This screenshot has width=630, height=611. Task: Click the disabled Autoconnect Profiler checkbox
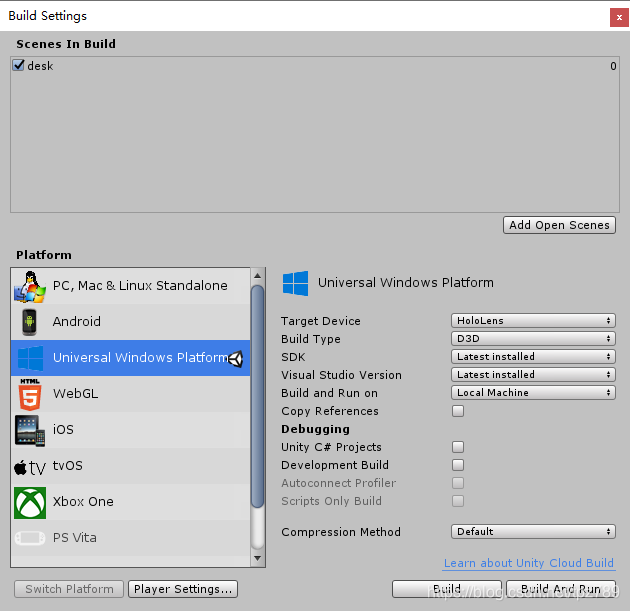pyautogui.click(x=458, y=483)
